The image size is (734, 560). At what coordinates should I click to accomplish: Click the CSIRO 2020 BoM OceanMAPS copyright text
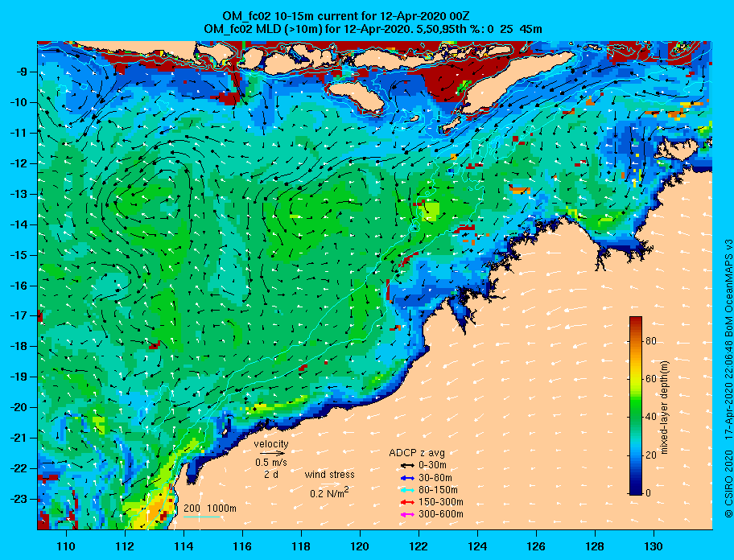tap(728, 378)
